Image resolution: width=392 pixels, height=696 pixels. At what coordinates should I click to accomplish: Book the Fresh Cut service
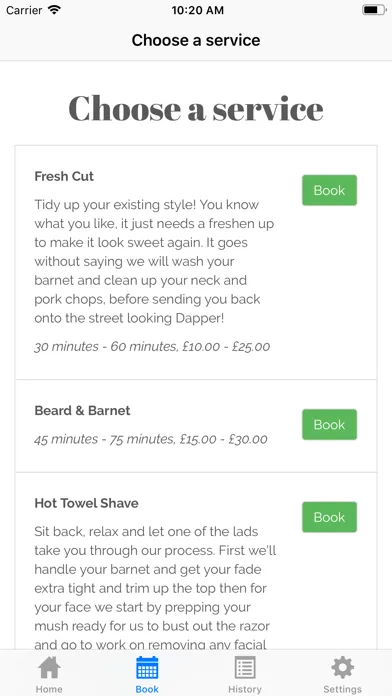[329, 190]
